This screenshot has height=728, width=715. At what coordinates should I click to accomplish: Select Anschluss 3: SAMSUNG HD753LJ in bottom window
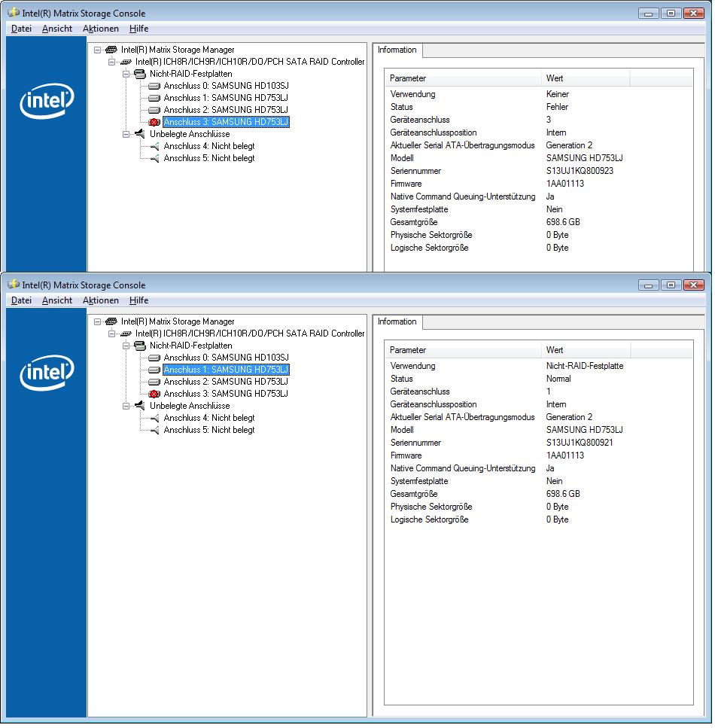tap(226, 394)
